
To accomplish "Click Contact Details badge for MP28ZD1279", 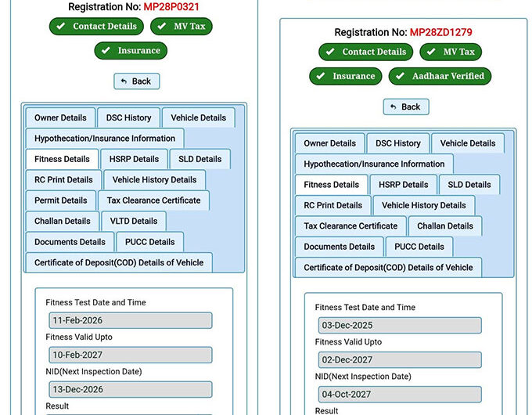I will (x=366, y=52).
